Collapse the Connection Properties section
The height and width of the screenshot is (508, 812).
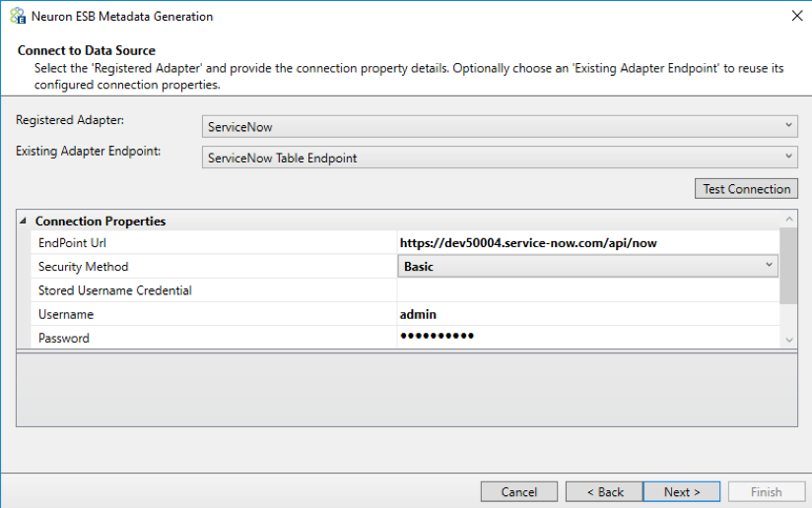(x=23, y=221)
